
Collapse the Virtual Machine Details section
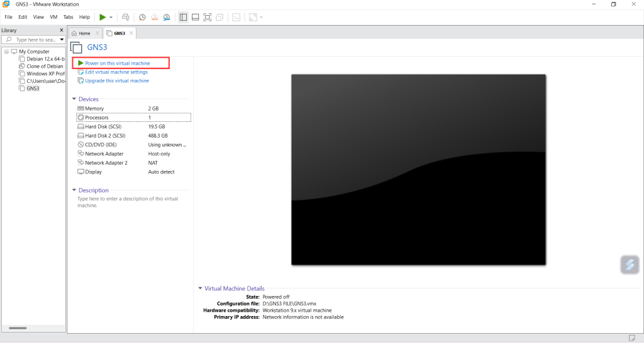(200, 288)
